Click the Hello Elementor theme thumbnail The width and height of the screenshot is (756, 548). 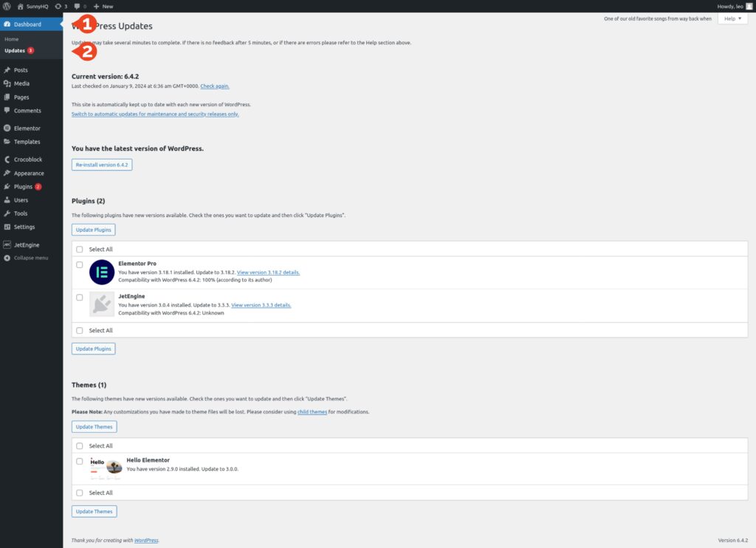pyautogui.click(x=103, y=466)
